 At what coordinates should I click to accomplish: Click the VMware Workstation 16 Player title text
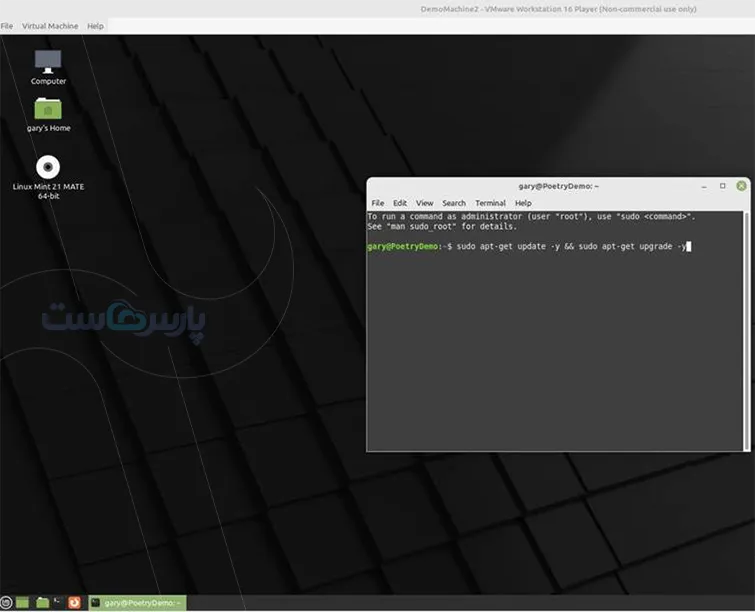click(559, 9)
